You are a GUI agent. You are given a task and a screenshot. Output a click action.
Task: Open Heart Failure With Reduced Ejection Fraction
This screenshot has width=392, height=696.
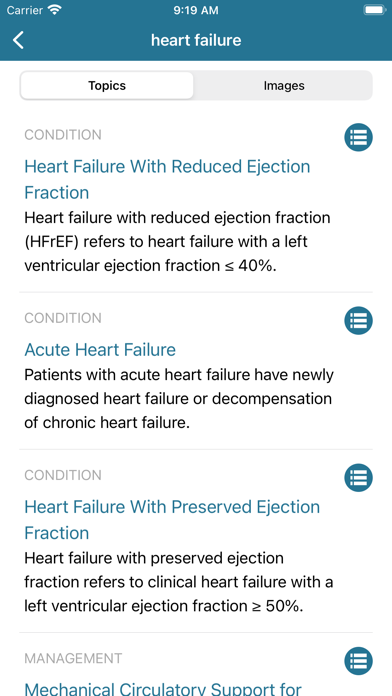tap(167, 179)
